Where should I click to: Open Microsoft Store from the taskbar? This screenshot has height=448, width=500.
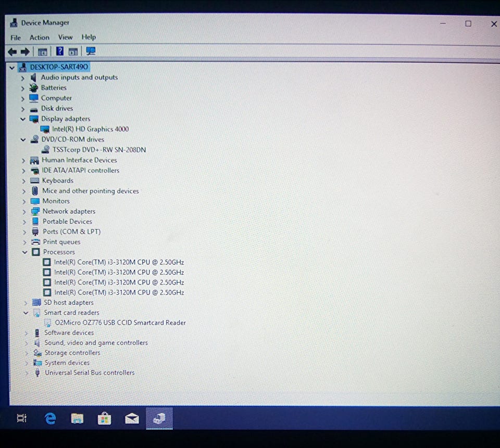(104, 418)
